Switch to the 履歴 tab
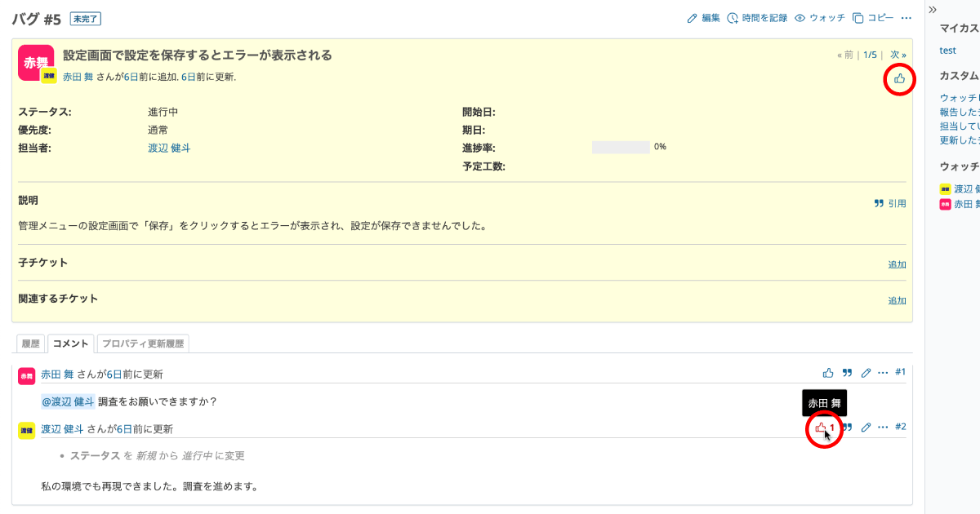The width and height of the screenshot is (980, 514). (29, 344)
